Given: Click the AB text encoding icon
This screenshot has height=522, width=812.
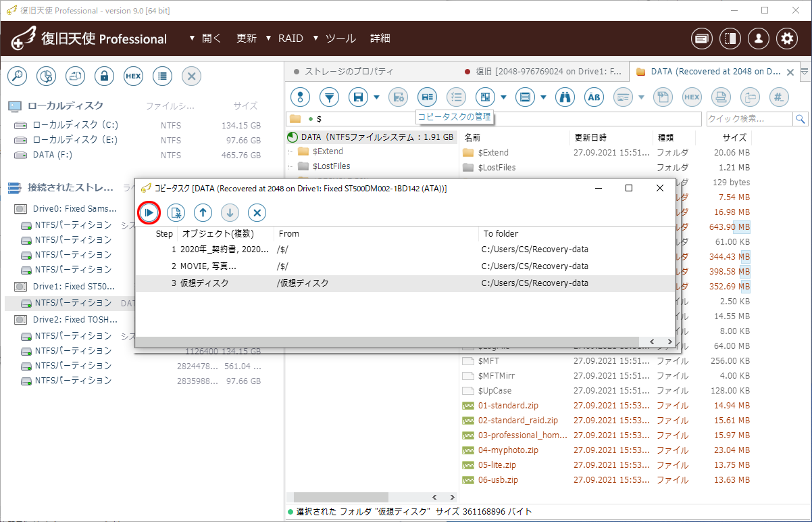Looking at the screenshot, I should point(594,97).
